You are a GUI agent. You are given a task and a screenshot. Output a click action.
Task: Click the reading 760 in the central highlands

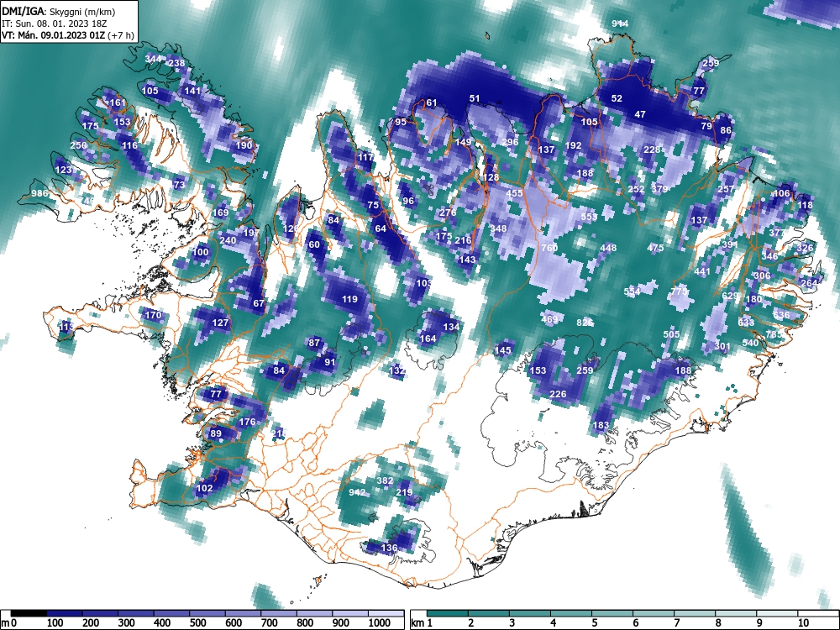tap(549, 248)
